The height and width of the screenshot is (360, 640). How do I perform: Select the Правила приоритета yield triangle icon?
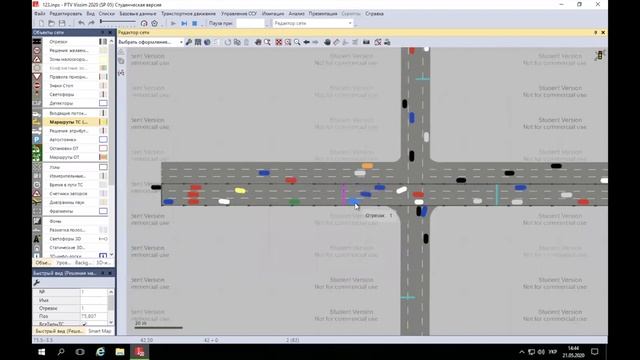pos(37,77)
